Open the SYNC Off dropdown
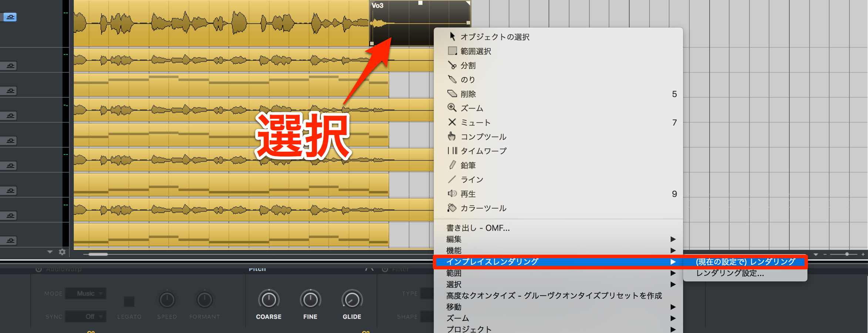Viewport: 868px width, 333px height. point(86,316)
